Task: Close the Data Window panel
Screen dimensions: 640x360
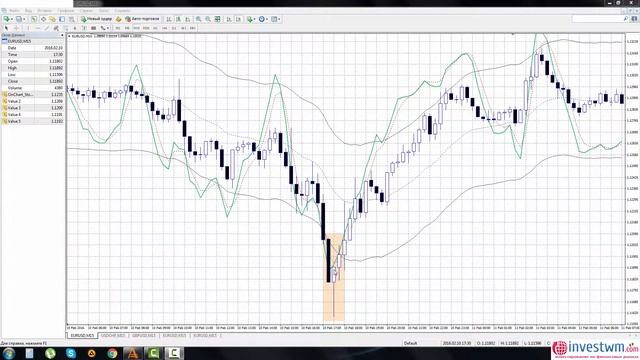Action: point(62,36)
